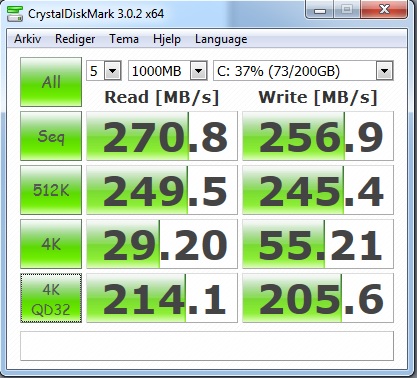Screen dimensions: 417x378
Task: Click the empty comment field at the bottom
Action: (207, 346)
